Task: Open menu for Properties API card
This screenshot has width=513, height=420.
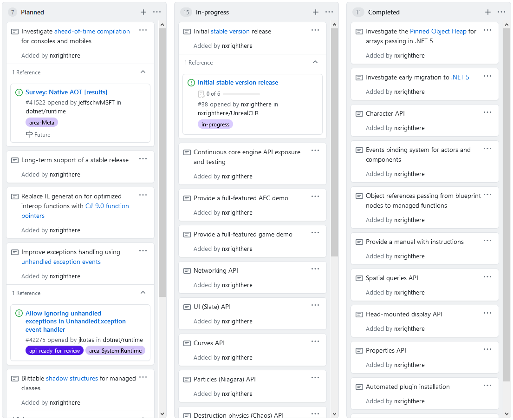Action: tap(487, 349)
